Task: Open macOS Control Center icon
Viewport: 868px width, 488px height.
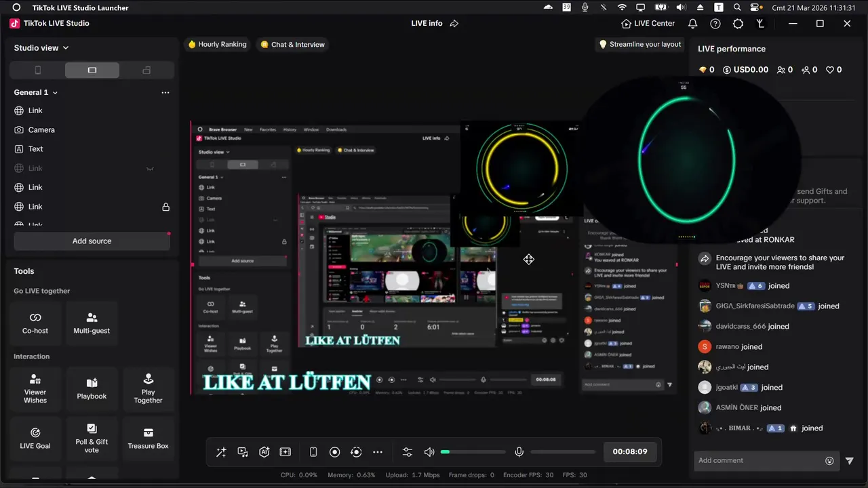Action: click(756, 7)
